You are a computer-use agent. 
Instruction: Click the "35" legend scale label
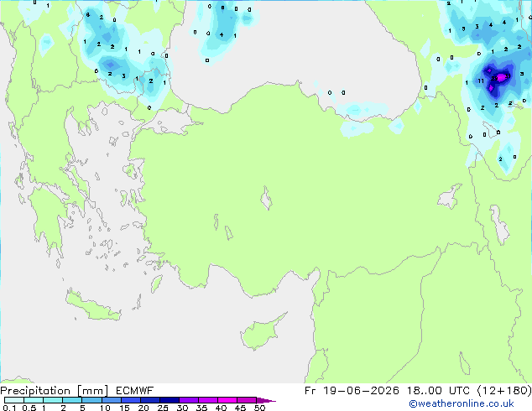tap(201, 408)
